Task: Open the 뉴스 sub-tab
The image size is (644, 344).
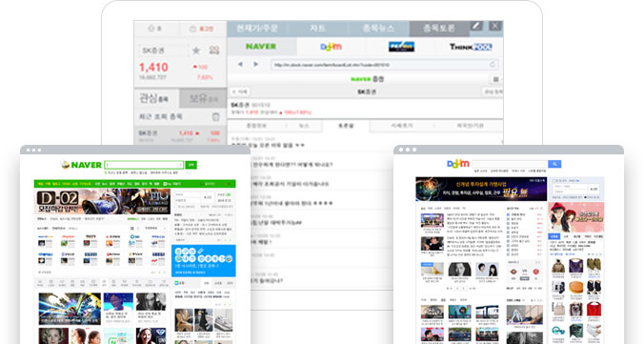Action: tap(304, 126)
